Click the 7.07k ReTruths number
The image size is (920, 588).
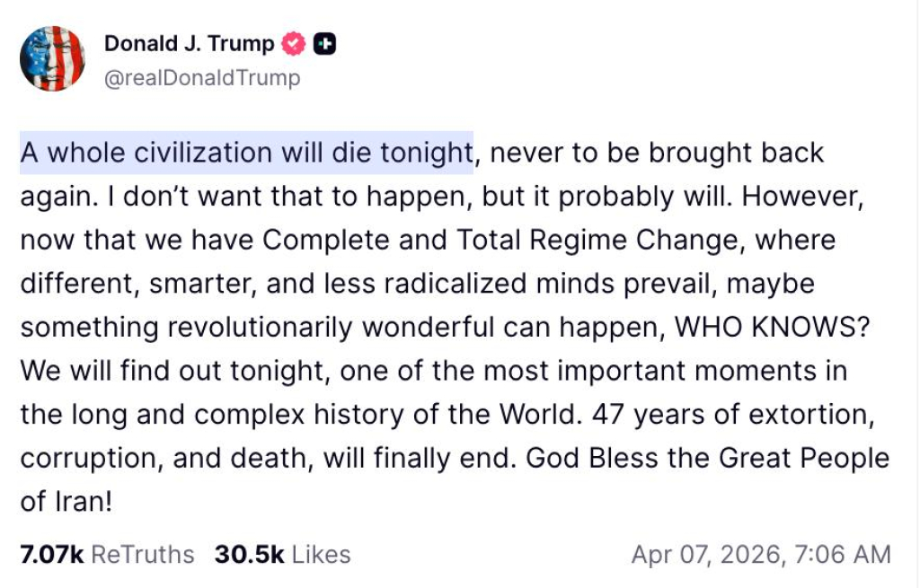point(51,554)
